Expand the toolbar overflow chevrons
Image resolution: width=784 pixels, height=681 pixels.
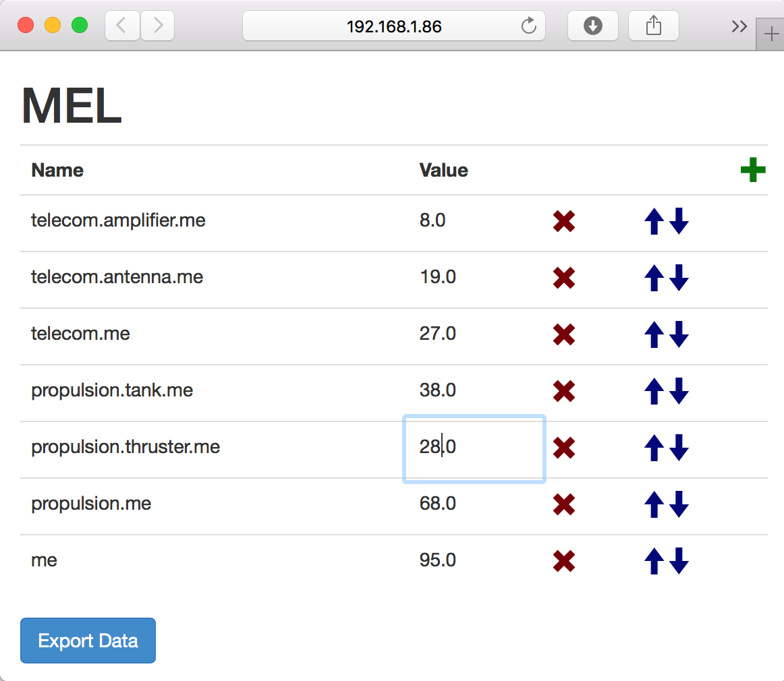tap(739, 26)
